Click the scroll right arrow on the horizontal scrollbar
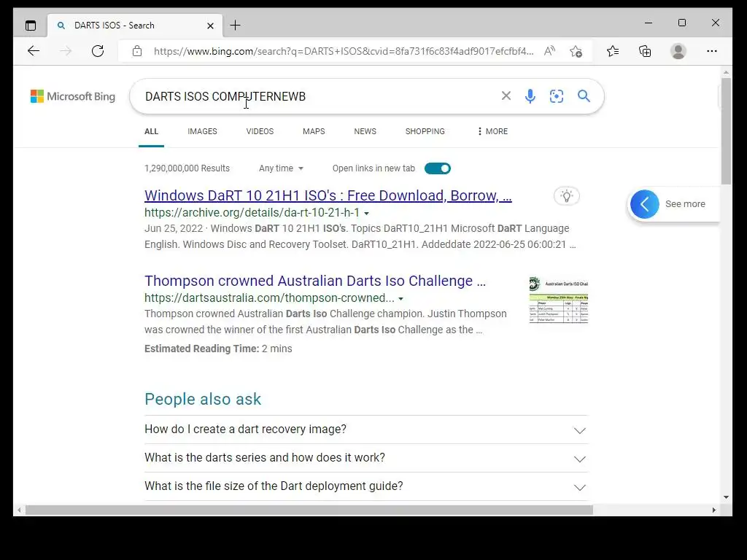Viewport: 747px width, 560px height. coord(713,510)
